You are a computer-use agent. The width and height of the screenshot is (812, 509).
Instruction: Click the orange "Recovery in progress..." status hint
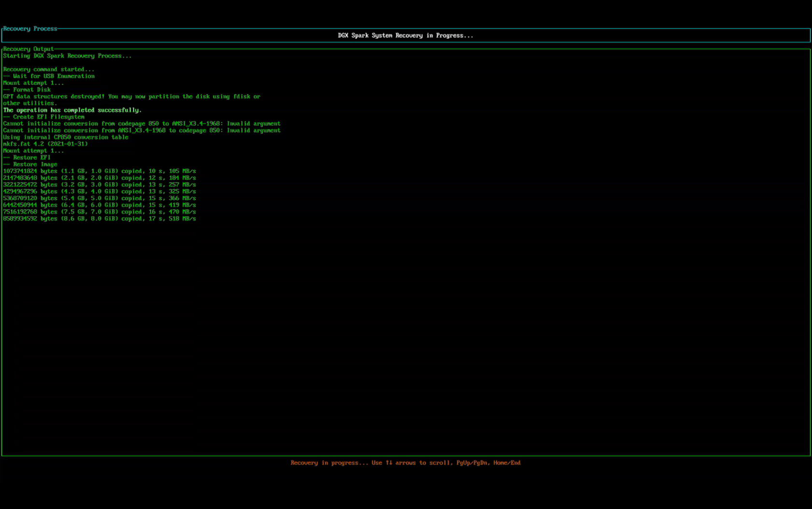(405, 462)
